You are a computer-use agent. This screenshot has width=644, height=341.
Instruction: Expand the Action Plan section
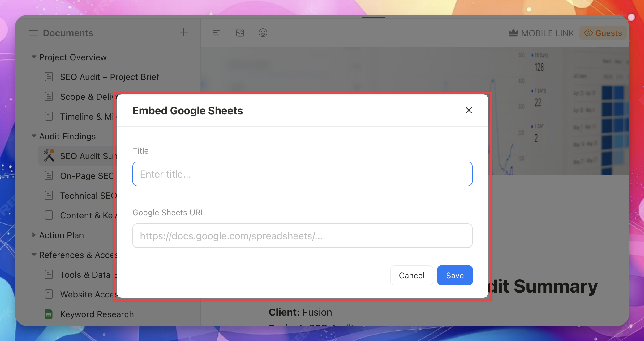[x=34, y=235]
